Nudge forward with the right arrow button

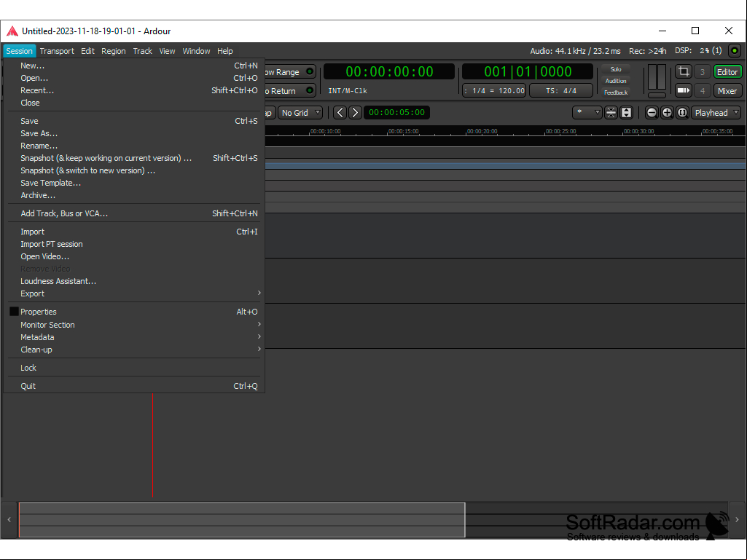pyautogui.click(x=355, y=113)
